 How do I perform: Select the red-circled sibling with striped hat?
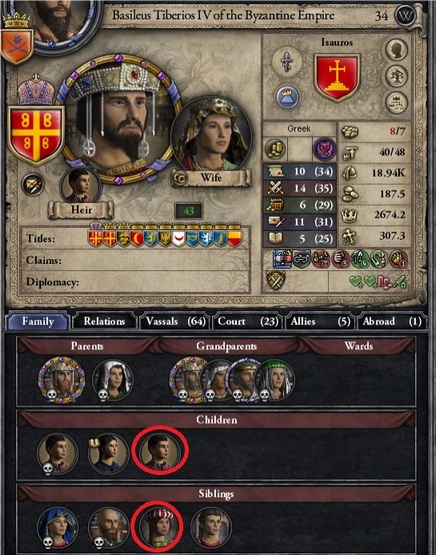tap(158, 528)
